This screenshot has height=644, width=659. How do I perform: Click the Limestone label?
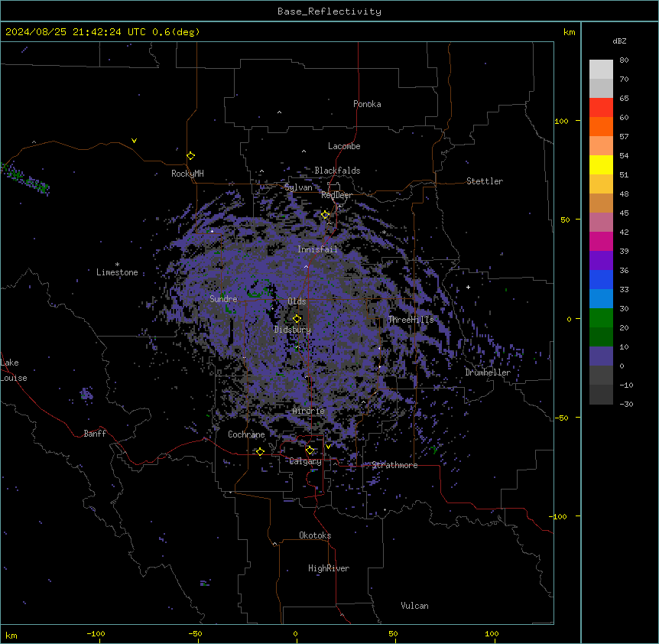[117, 272]
